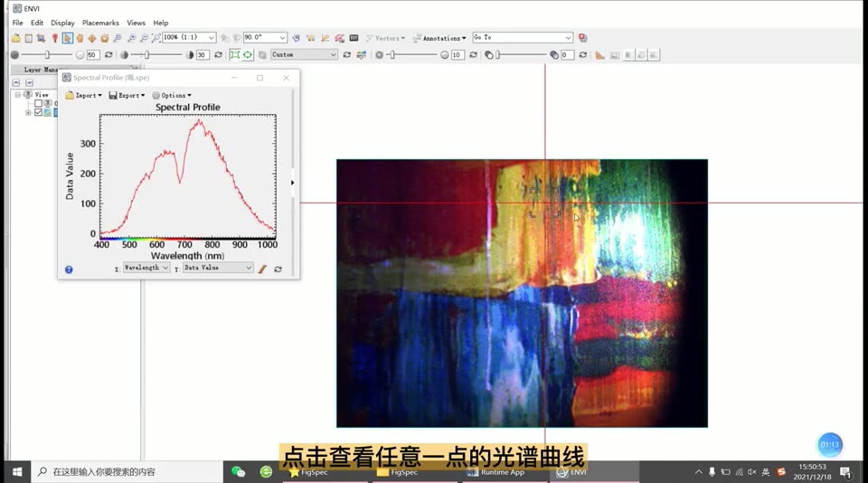868x483 pixels.
Task: Choose the Fly navigation tool
Action: click(x=92, y=38)
